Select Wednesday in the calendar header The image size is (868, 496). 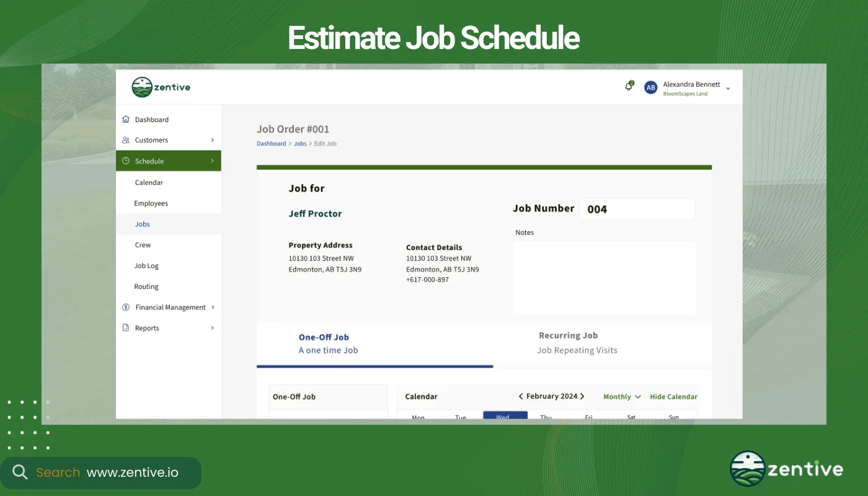(505, 415)
